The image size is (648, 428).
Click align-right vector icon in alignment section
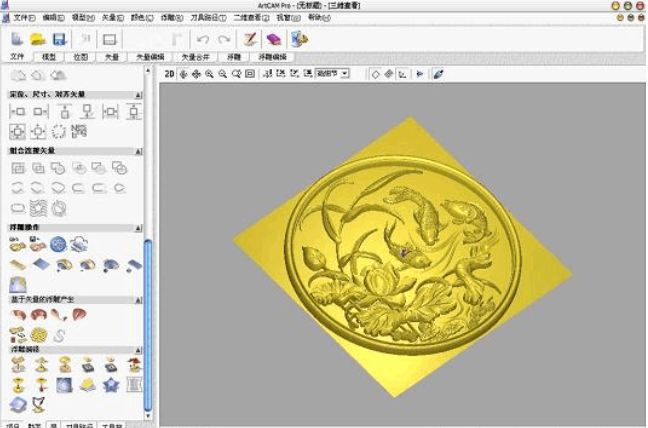click(x=40, y=112)
